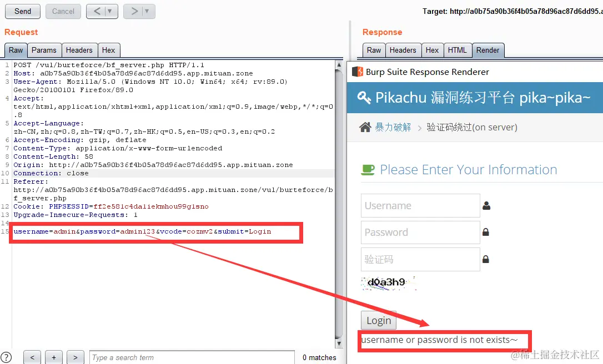Click the Send request button
This screenshot has height=364, width=603.
(x=23, y=12)
